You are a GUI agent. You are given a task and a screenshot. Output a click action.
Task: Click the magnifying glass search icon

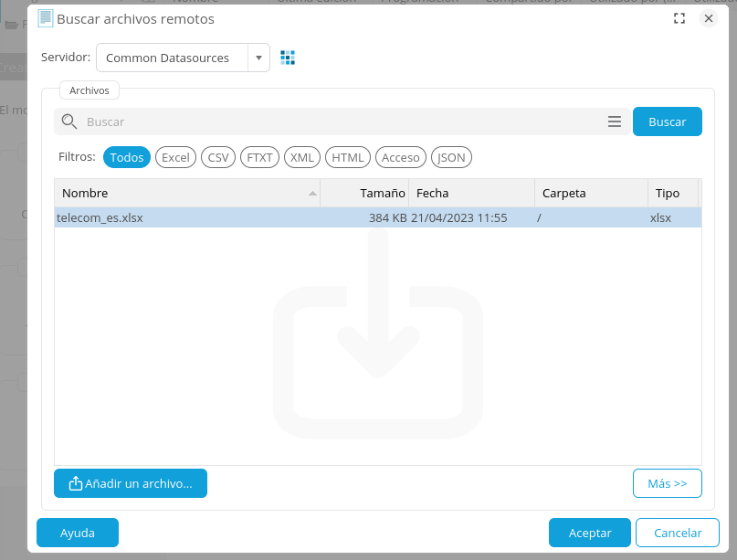[x=68, y=122]
